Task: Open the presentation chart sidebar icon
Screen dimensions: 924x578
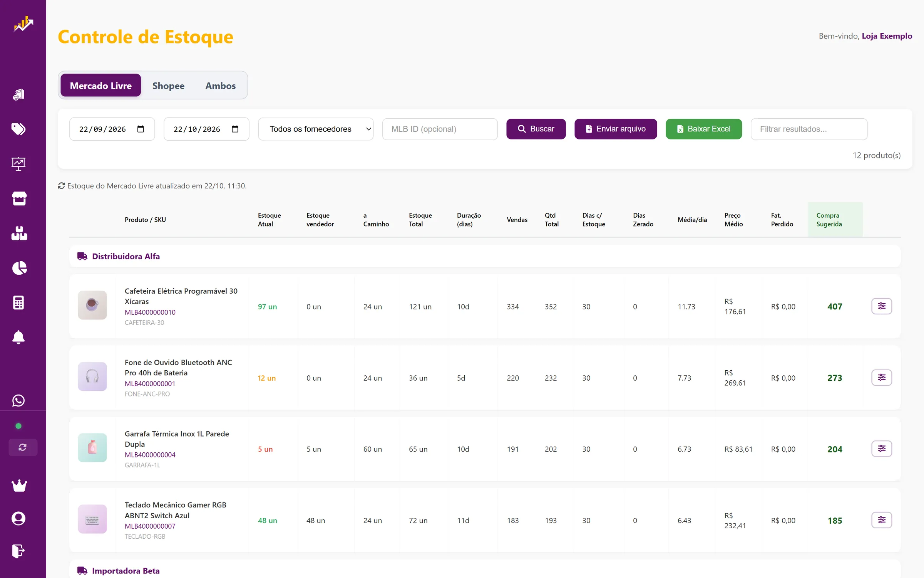Action: point(18,164)
